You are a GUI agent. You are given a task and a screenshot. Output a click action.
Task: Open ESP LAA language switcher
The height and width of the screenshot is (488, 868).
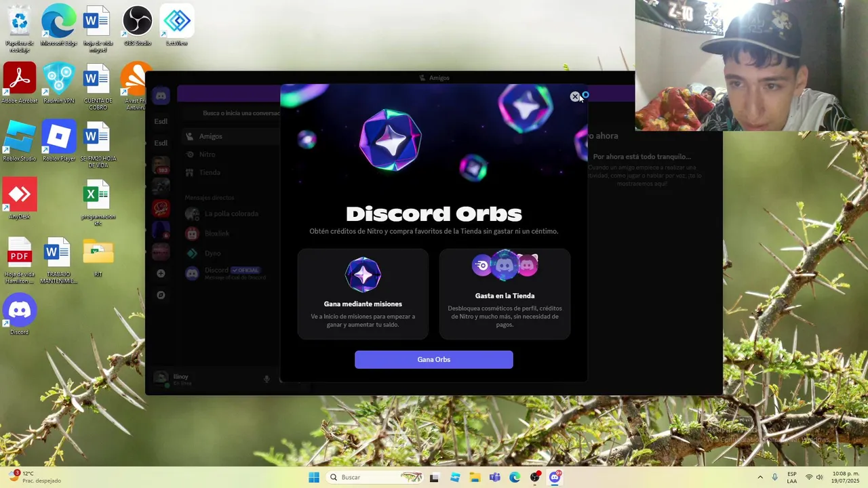coord(792,477)
